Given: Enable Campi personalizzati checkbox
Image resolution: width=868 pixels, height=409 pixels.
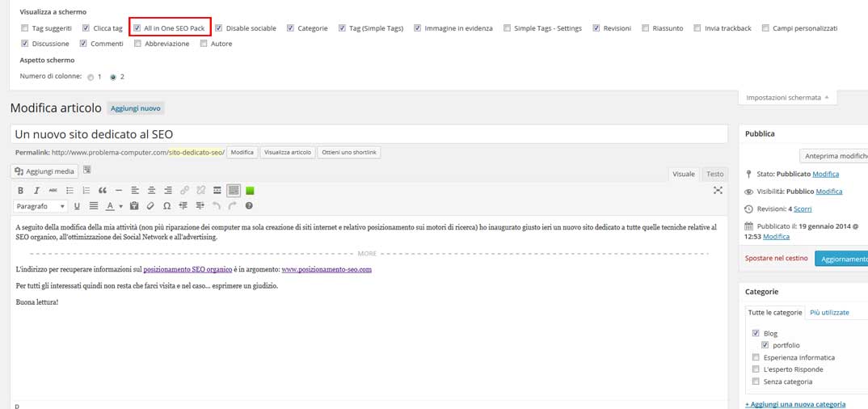Looking at the screenshot, I should point(765,27).
